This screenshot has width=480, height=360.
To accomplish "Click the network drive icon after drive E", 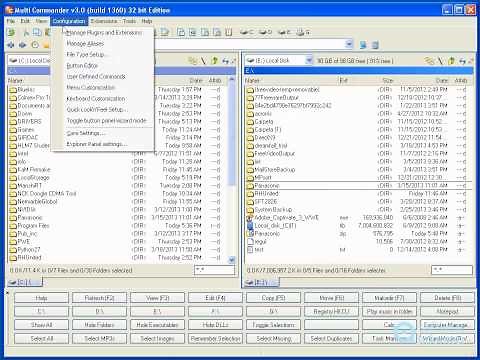I will (x=303, y=32).
